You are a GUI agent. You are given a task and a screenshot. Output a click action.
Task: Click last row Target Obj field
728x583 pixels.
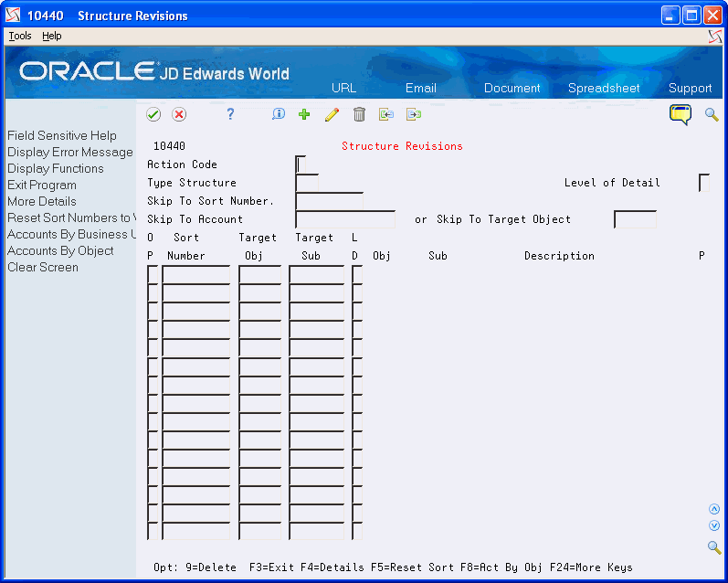coord(259,531)
